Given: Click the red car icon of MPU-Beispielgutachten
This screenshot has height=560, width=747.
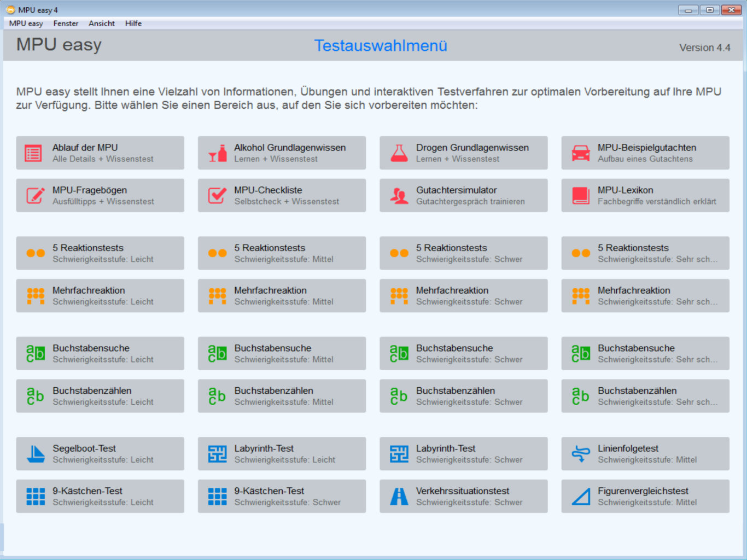Looking at the screenshot, I should click(581, 153).
